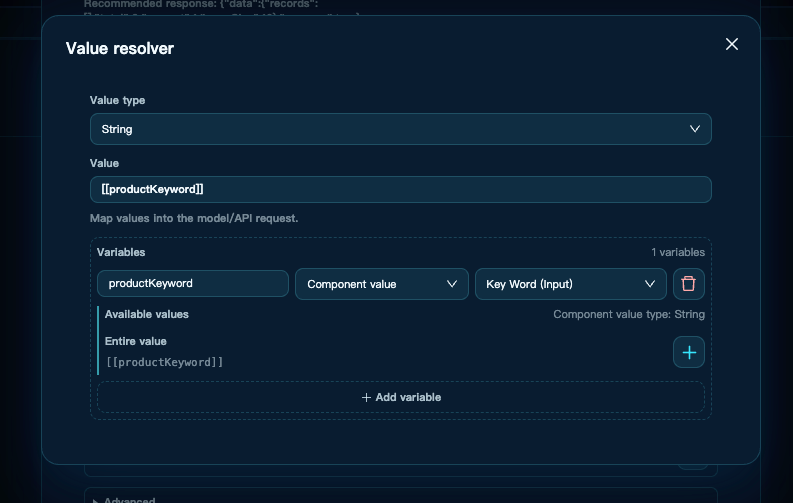Click the Entire value label

(x=136, y=341)
